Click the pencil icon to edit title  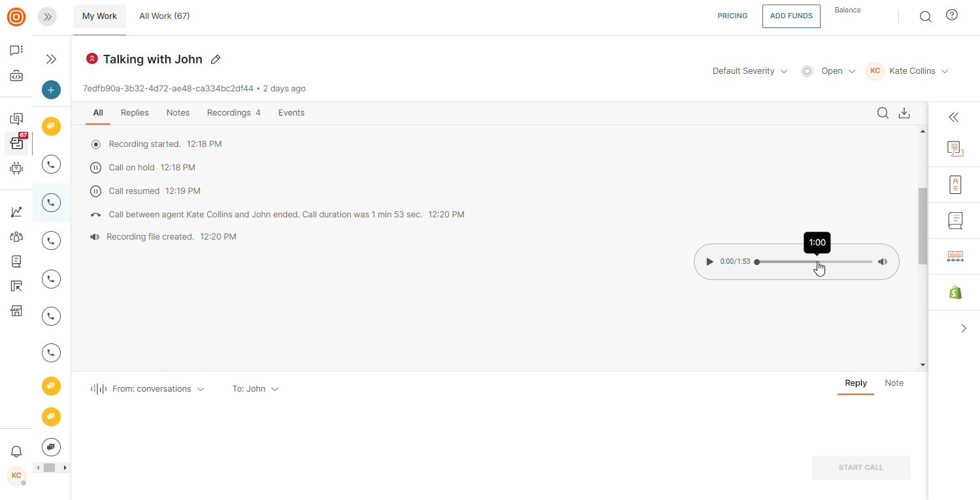tap(216, 59)
